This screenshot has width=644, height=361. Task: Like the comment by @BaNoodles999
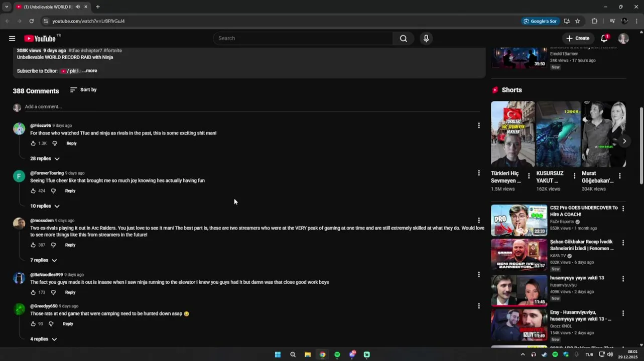[x=33, y=292]
